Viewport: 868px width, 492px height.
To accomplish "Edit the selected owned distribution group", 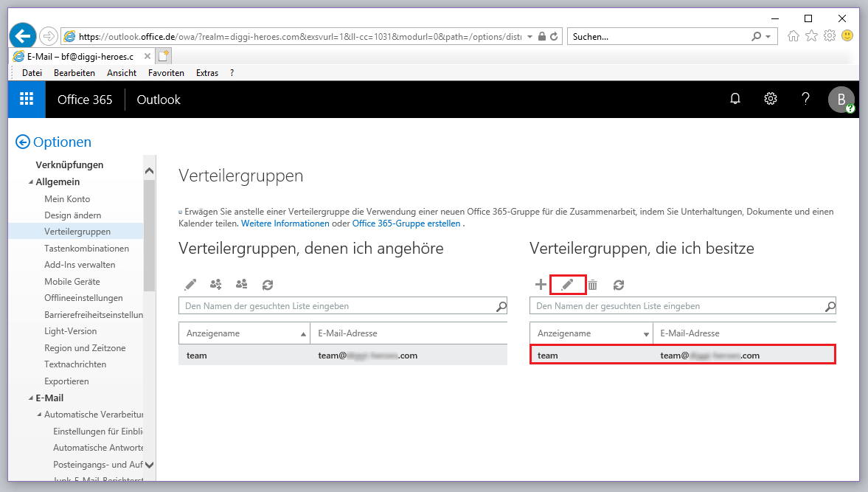I will [x=567, y=285].
